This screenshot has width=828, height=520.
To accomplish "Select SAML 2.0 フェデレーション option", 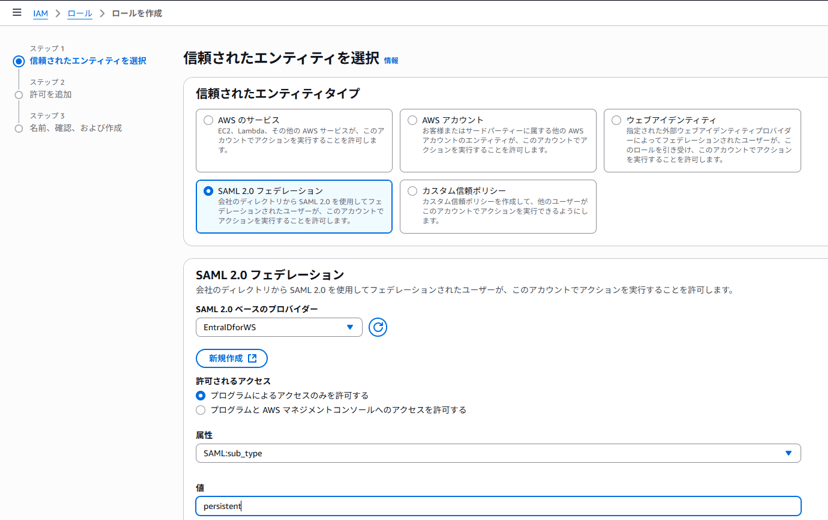I will click(x=209, y=191).
